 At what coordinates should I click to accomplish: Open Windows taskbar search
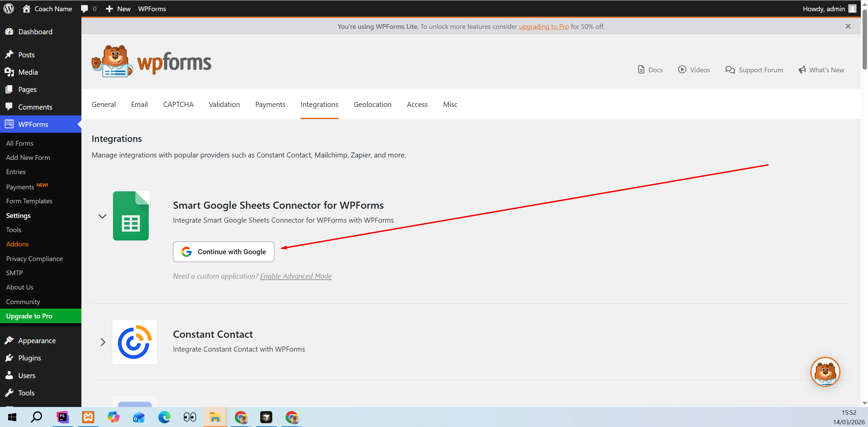[x=36, y=417]
